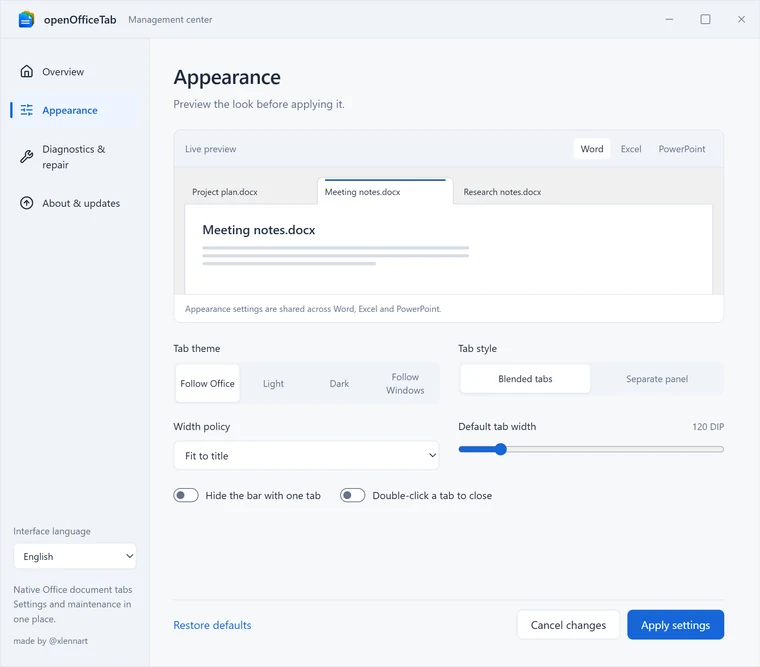Select Separate panel tab style

coord(657,379)
